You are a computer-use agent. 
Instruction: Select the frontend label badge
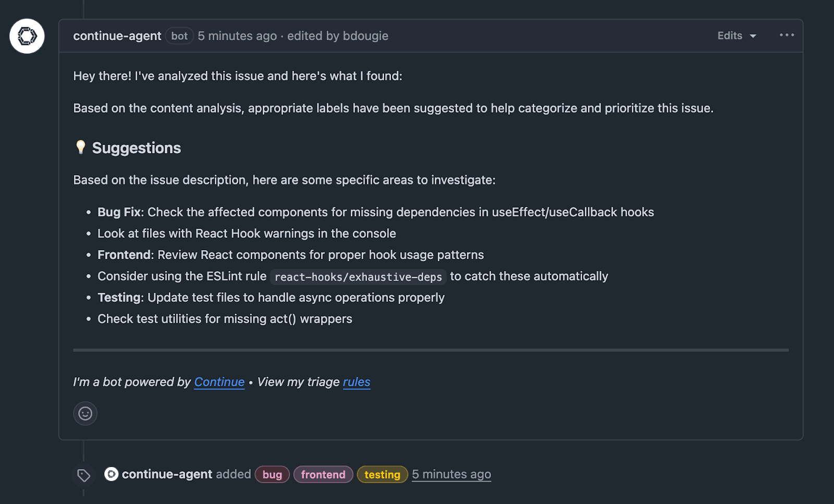[x=323, y=474]
